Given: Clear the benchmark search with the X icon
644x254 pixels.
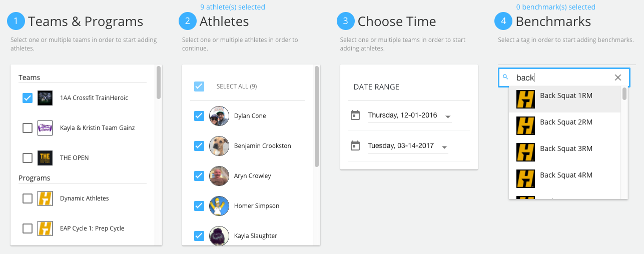Looking at the screenshot, I should tap(618, 77).
